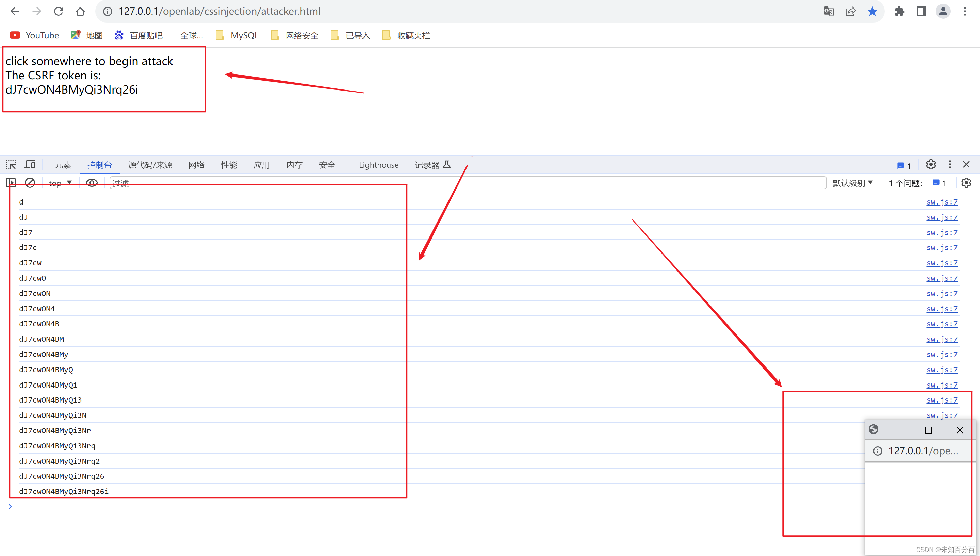Screen dimensions: 980x556
Task: Switch to the Lighthouse tab
Action: tap(378, 165)
